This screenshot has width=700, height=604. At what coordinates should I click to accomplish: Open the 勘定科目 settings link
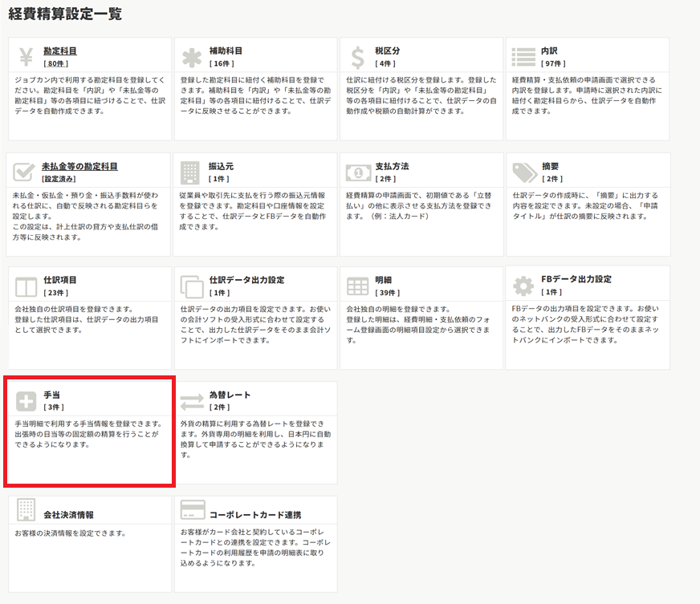(59, 51)
